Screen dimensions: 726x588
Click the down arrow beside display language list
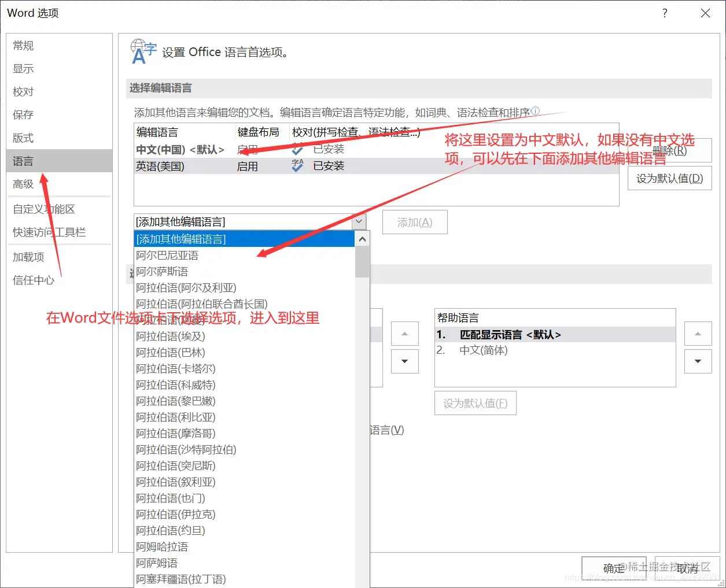point(404,361)
